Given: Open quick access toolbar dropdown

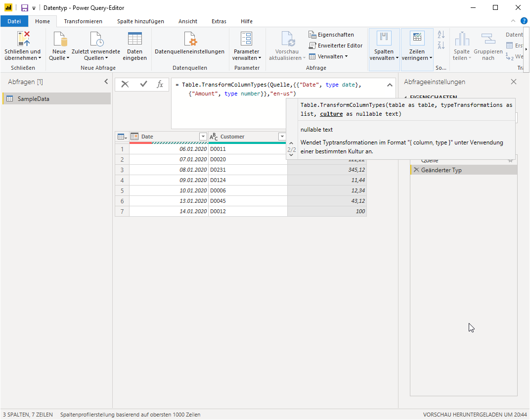Looking at the screenshot, I should click(34, 8).
